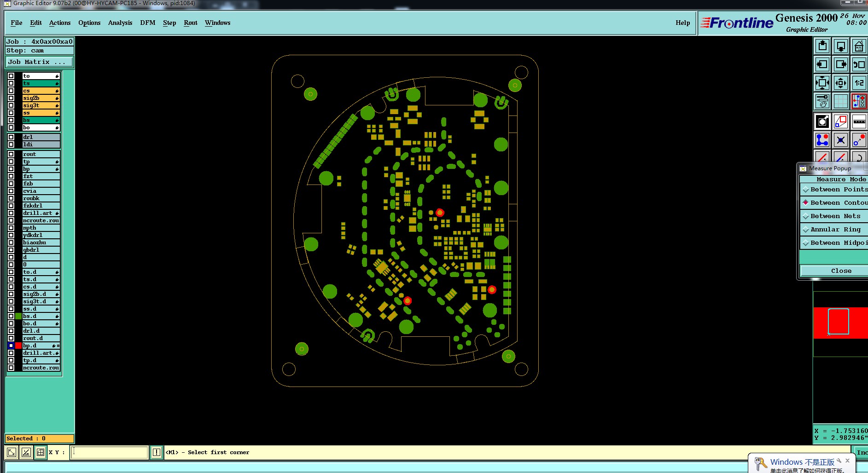Viewport: 868px width, 473px height.
Task: Click the pan up view icon
Action: (822, 46)
